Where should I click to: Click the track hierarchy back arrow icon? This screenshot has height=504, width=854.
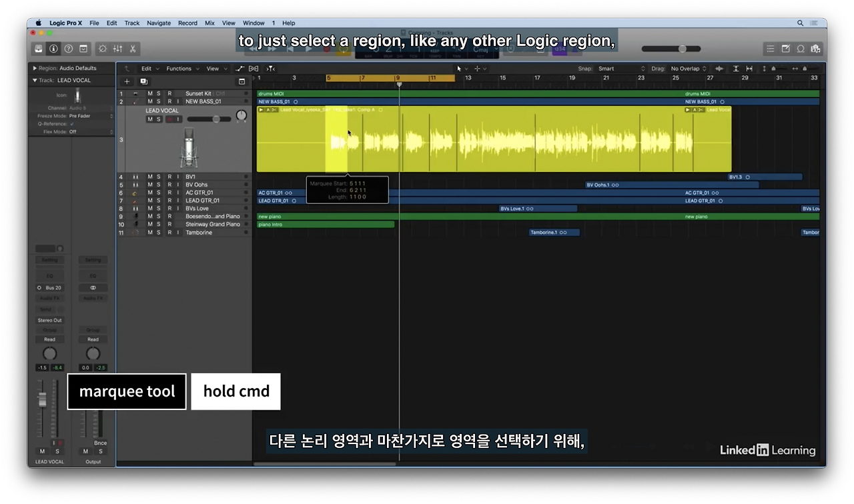[x=127, y=69]
